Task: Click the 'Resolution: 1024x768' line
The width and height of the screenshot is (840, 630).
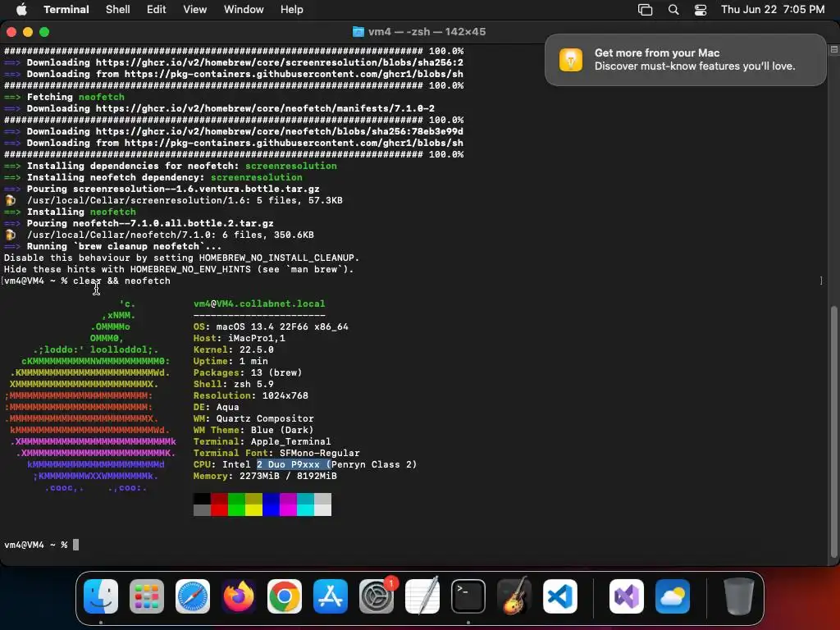Action: coord(251,396)
